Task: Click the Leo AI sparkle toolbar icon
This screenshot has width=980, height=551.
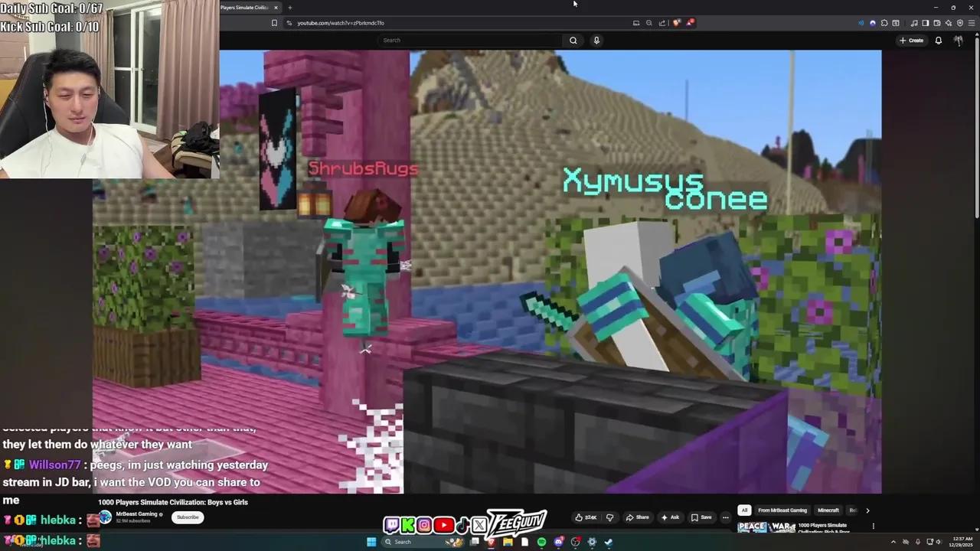Action: point(949,23)
